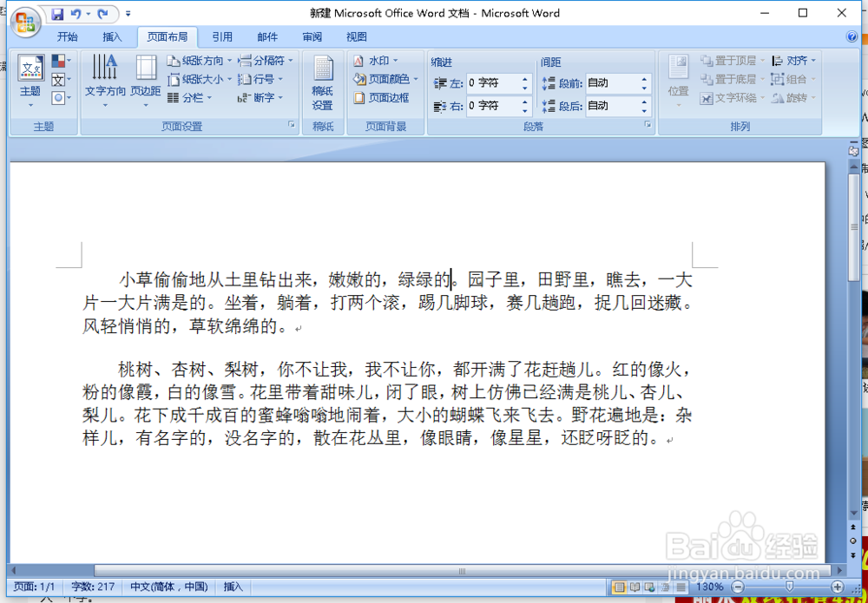Switch to web layout view
The height and width of the screenshot is (603, 868).
click(x=650, y=587)
